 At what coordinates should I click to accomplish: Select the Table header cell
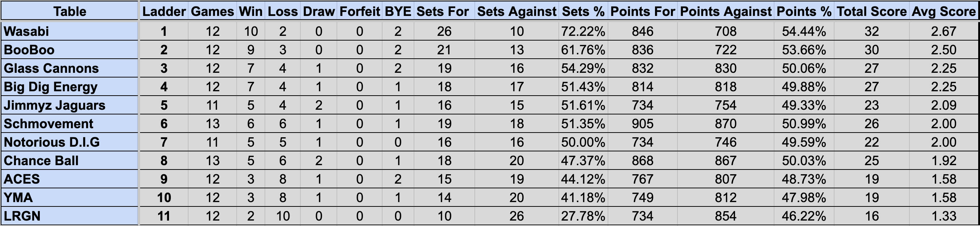69,11
